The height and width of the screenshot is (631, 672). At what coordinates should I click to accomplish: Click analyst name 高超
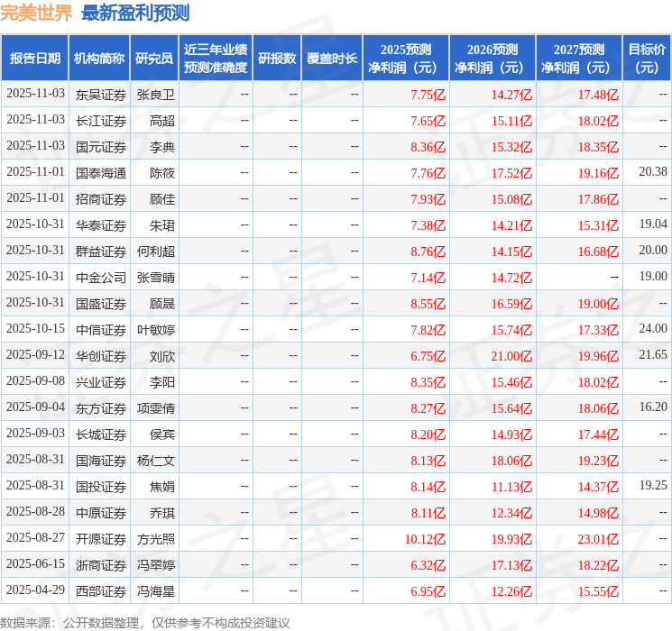[x=162, y=121]
